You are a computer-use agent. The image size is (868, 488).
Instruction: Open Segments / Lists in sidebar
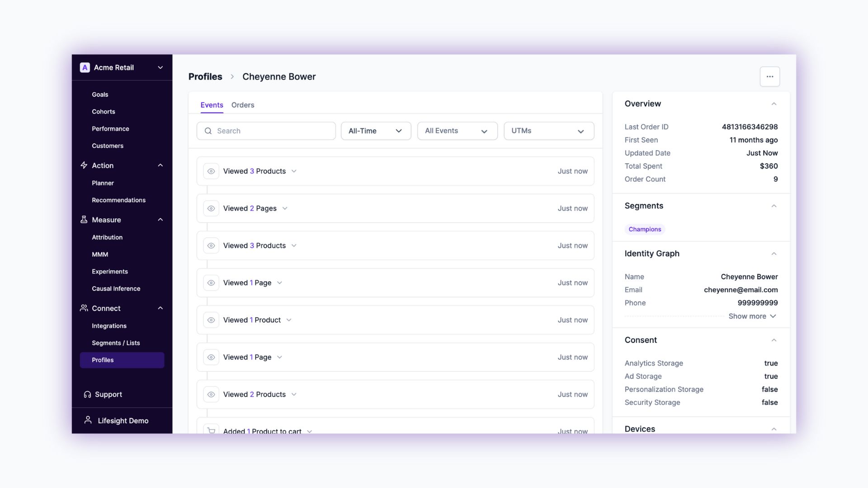(x=116, y=343)
